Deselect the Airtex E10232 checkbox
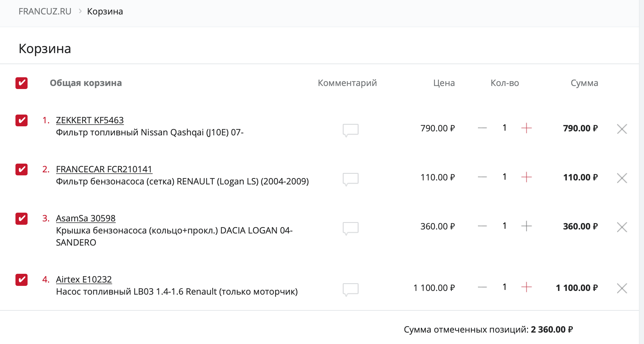 tap(22, 279)
